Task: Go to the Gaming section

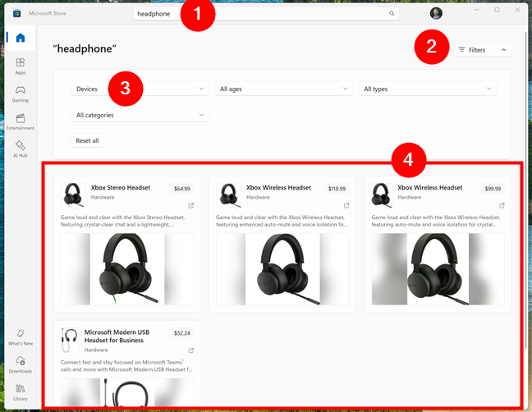Action: click(21, 94)
